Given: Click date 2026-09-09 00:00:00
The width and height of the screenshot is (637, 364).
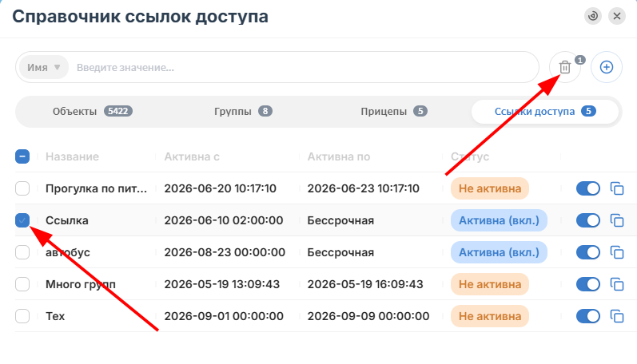Looking at the screenshot, I should click(x=368, y=316).
